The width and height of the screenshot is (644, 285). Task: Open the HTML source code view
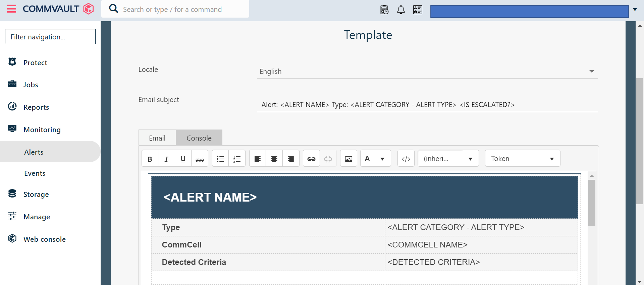(x=406, y=159)
